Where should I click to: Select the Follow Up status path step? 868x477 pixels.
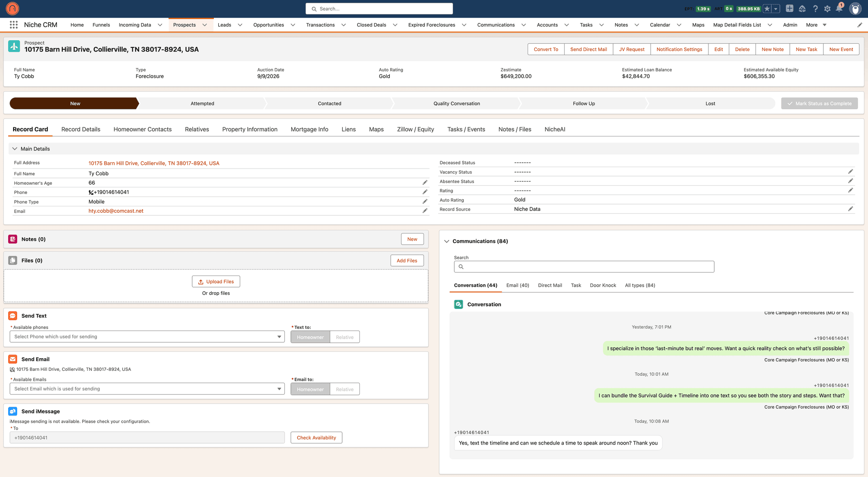tap(584, 103)
